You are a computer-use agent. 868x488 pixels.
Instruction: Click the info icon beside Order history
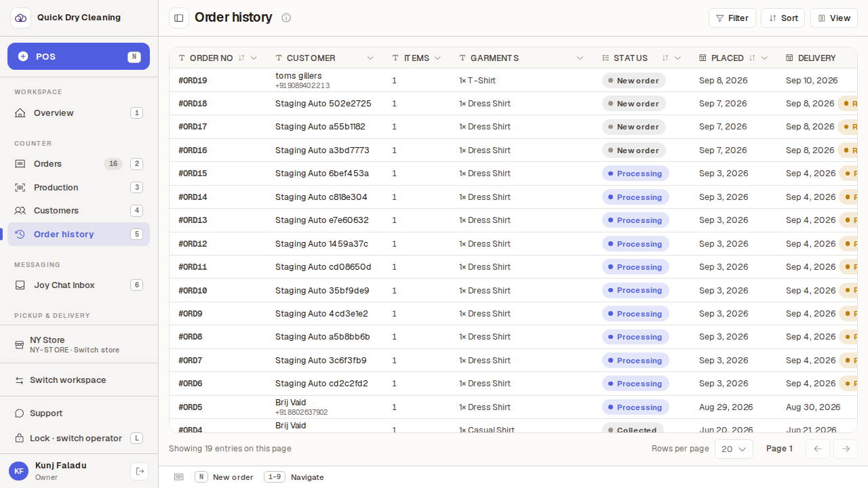click(x=286, y=18)
